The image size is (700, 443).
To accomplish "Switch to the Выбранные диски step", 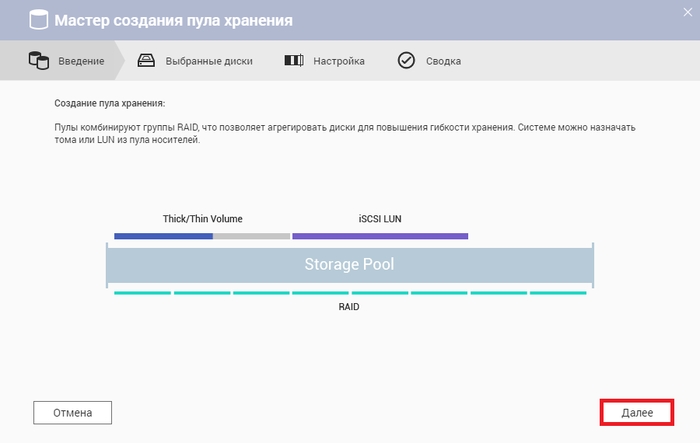I will tap(209, 61).
